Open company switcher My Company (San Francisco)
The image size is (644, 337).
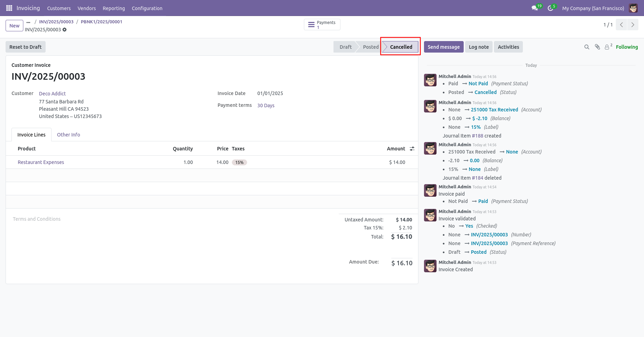pos(593,8)
